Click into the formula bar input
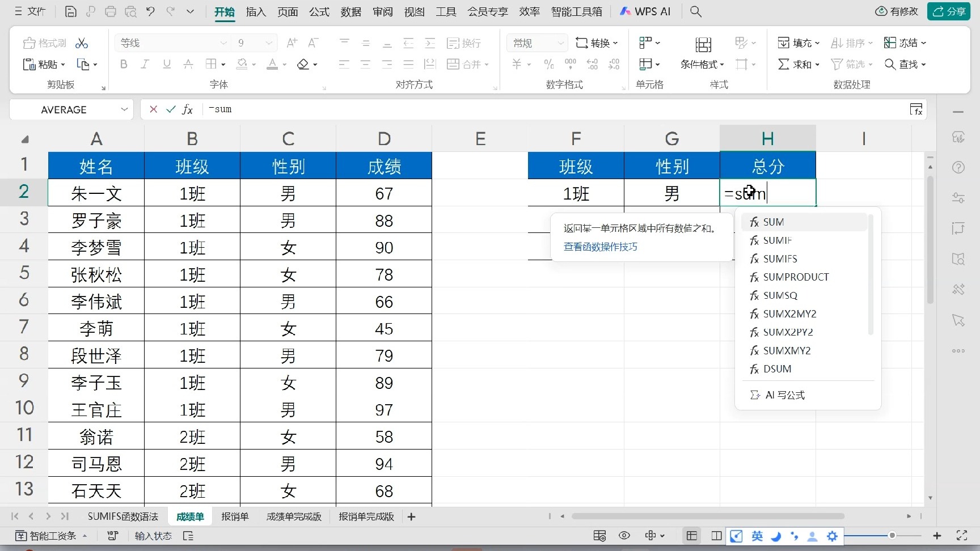 (x=556, y=109)
